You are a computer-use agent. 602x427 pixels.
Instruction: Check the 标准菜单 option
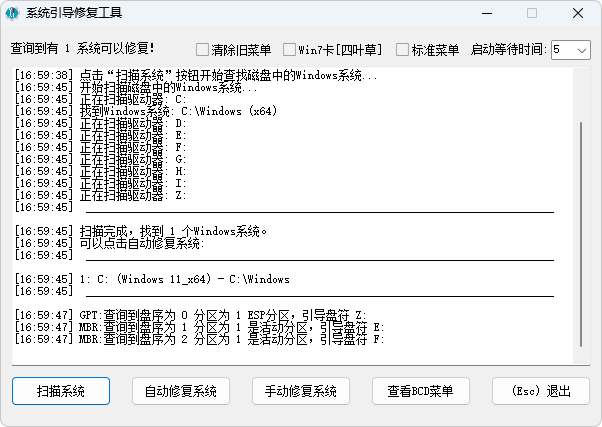[x=403, y=50]
